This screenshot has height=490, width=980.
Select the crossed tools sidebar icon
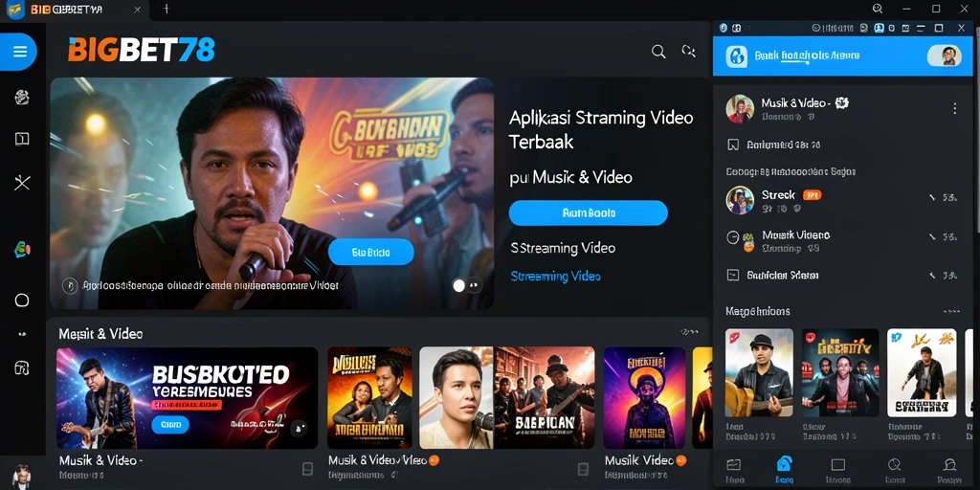click(x=22, y=183)
